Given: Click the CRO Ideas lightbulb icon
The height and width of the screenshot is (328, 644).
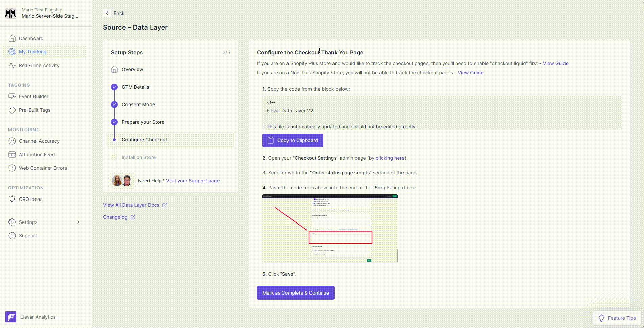Looking at the screenshot, I should (12, 199).
